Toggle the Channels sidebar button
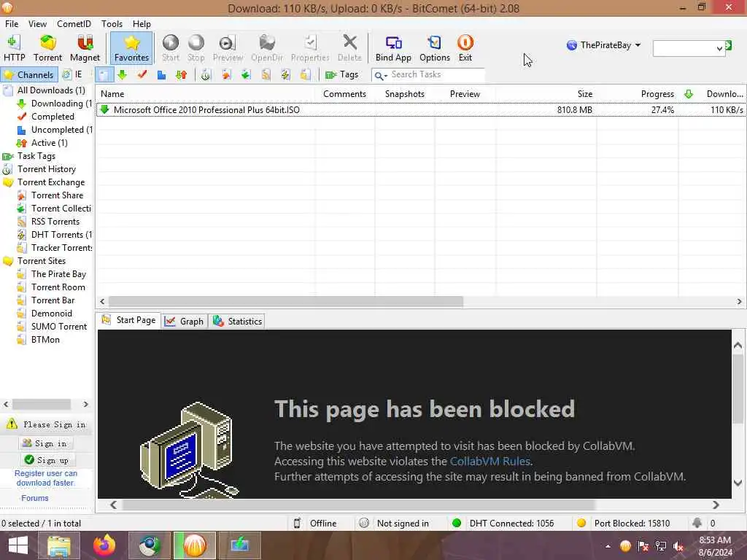The height and width of the screenshot is (560, 747). tap(29, 75)
